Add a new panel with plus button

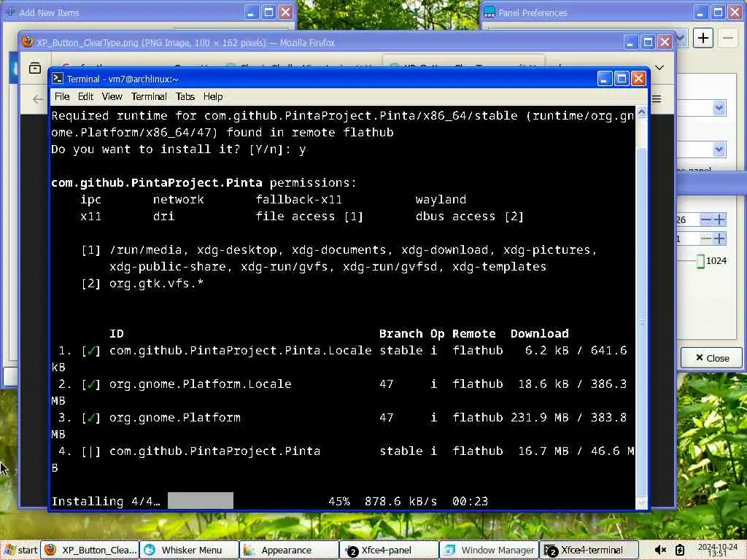pyautogui.click(x=703, y=38)
